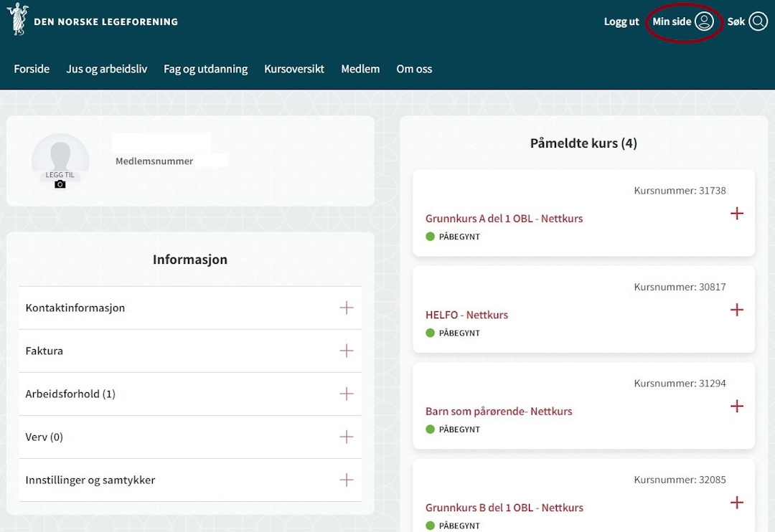775x532 pixels.
Task: Open Jus og arbeidsliv menu
Action: click(106, 69)
